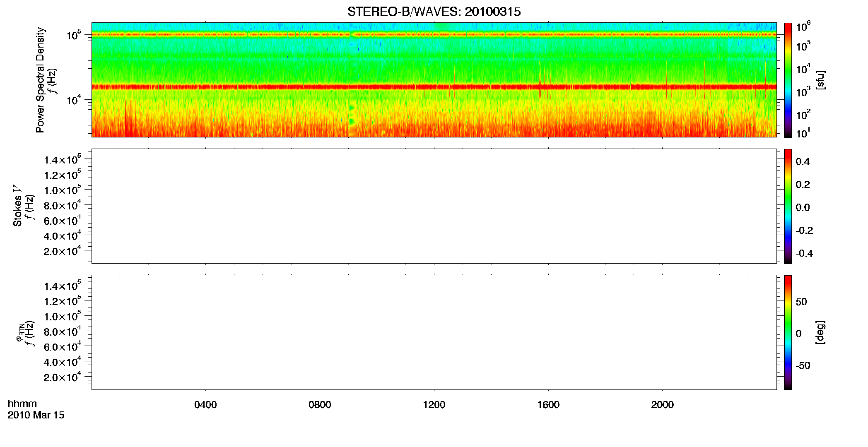
Task: Click the orange dotted band at 10^5 Hz
Action: 434,35
